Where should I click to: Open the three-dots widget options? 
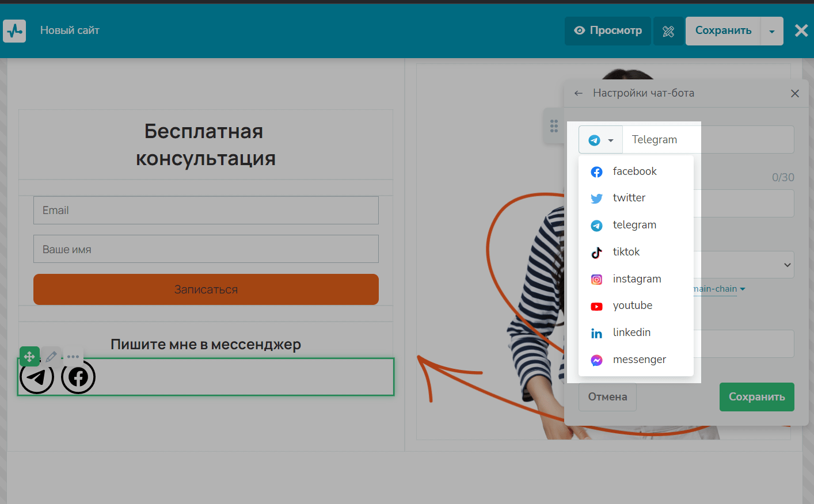[73, 357]
